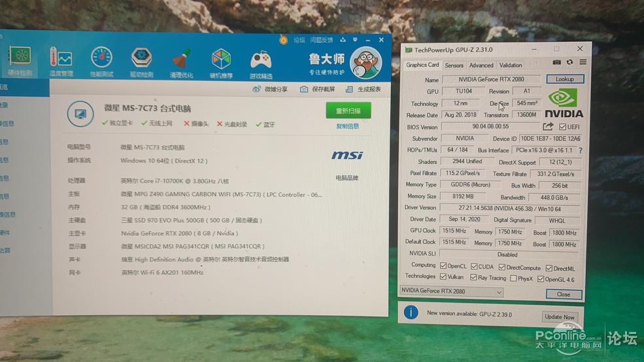644x362 pixels.
Task: Click the gold coin icon in Lu Dashi title bar
Action: tap(283, 40)
